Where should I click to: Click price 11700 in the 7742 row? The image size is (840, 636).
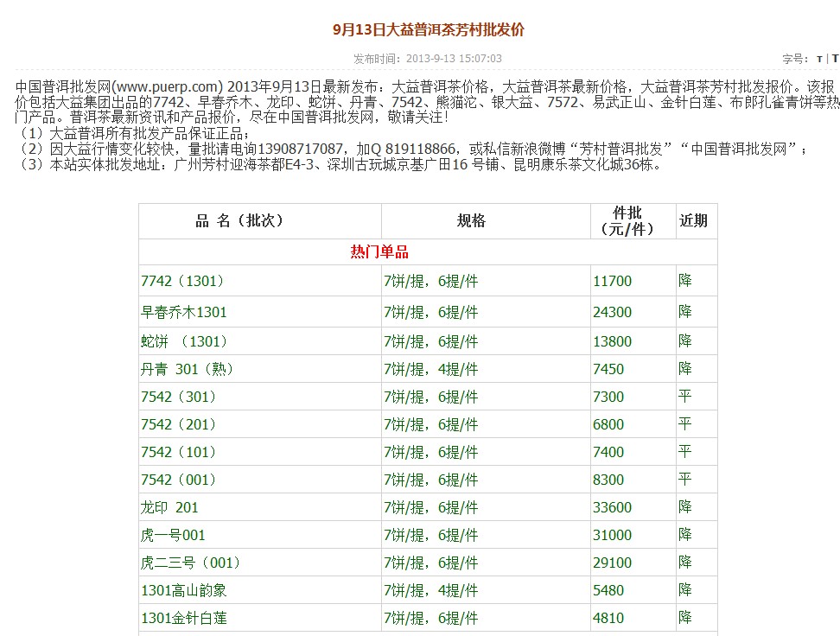[x=613, y=281]
